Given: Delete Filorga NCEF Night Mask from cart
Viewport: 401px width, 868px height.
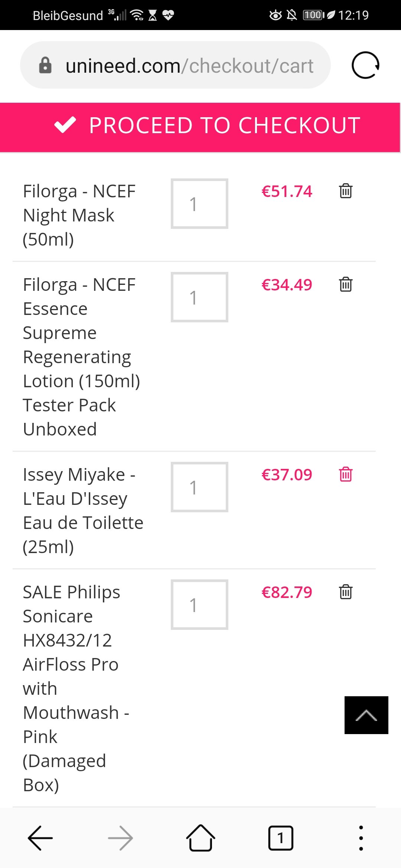Looking at the screenshot, I should (345, 191).
